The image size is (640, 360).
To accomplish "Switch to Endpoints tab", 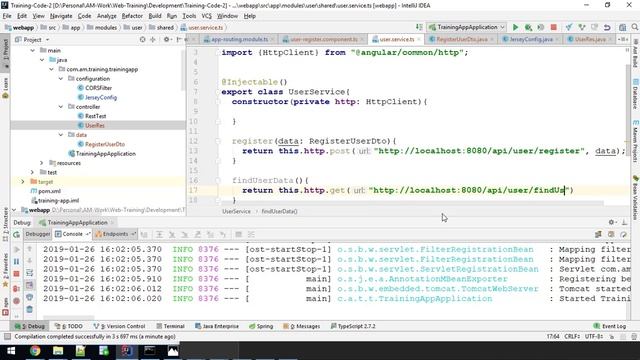I will pyautogui.click(x=115, y=234).
